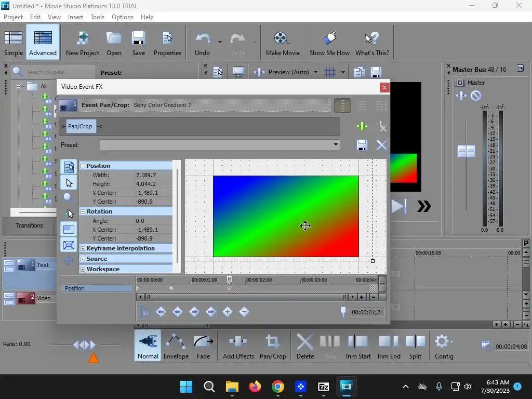The image size is (532, 399).
Task: Save the preset in Video Event FX
Action: (x=362, y=145)
